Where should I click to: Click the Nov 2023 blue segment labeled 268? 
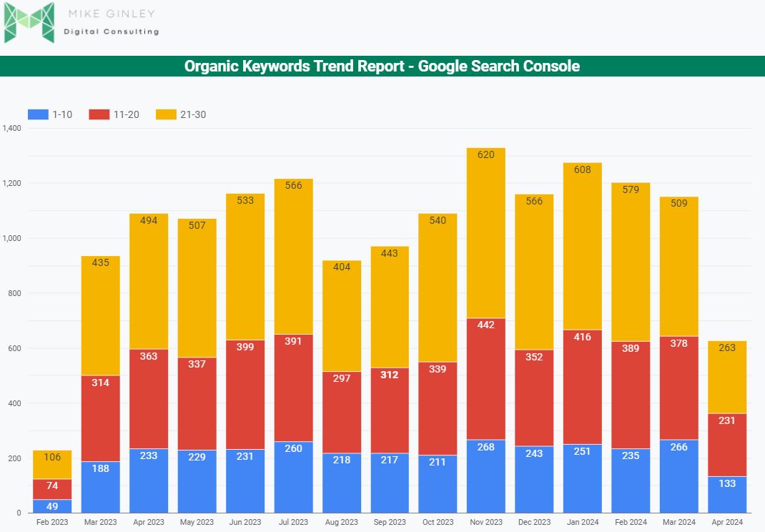[x=486, y=476]
